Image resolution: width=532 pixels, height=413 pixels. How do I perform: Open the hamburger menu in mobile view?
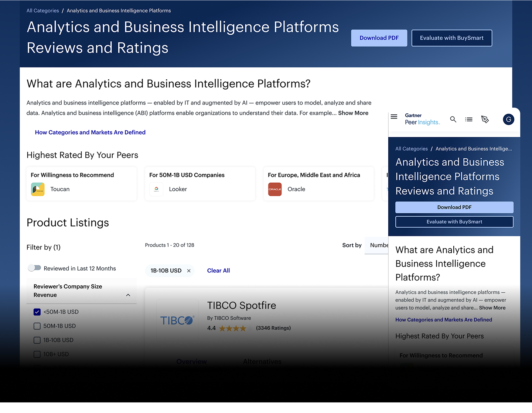394,117
